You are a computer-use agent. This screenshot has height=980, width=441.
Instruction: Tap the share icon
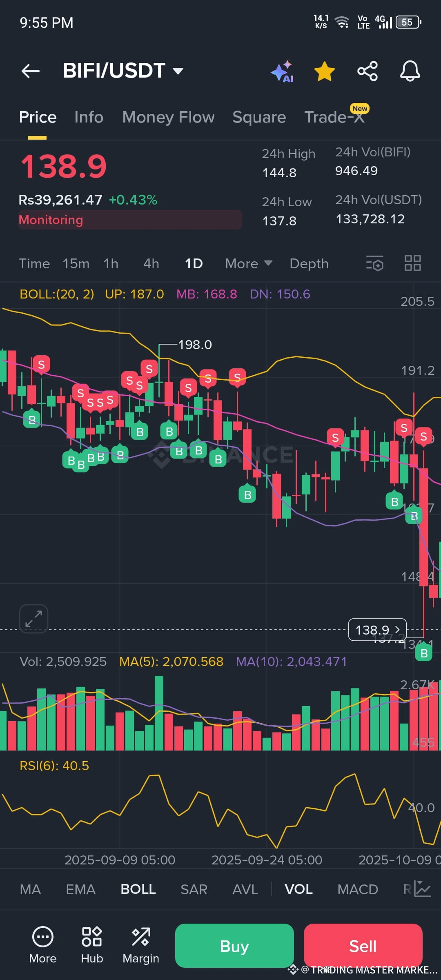[367, 71]
